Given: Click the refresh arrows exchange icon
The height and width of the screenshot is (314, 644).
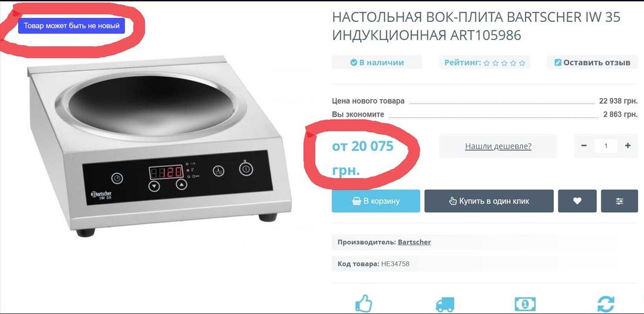Looking at the screenshot, I should (606, 304).
